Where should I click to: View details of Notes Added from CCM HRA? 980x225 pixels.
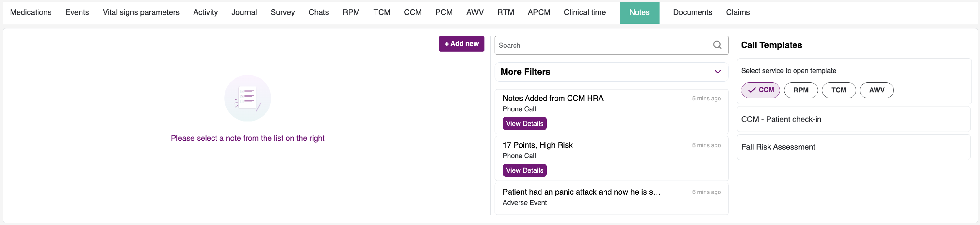click(x=524, y=123)
